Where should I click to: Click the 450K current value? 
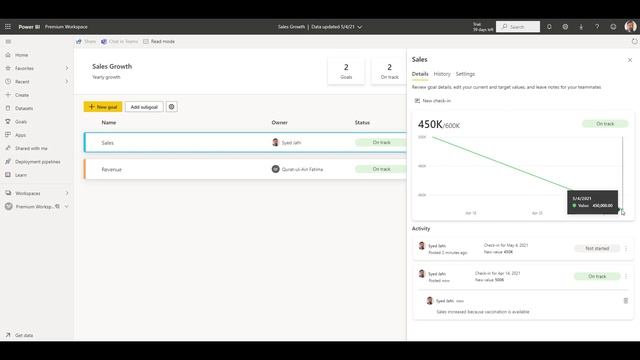pyautogui.click(x=430, y=124)
